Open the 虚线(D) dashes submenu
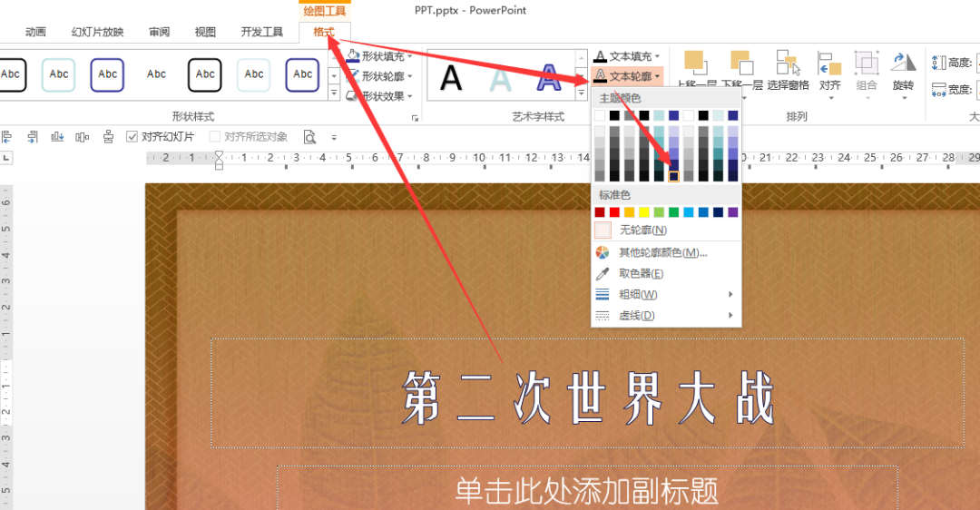 click(x=666, y=316)
